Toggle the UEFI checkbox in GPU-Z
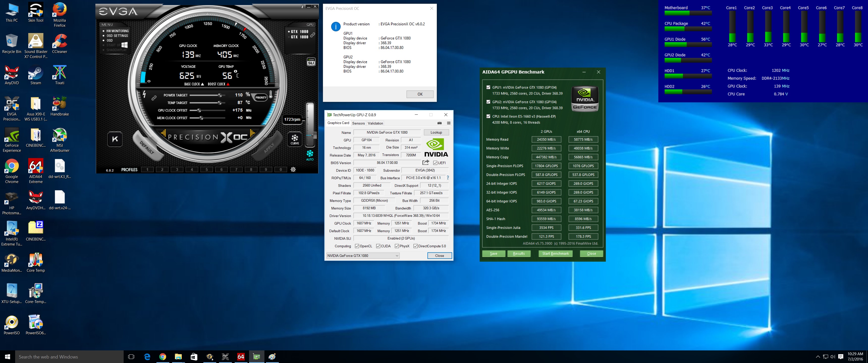868x363 pixels. click(x=435, y=163)
